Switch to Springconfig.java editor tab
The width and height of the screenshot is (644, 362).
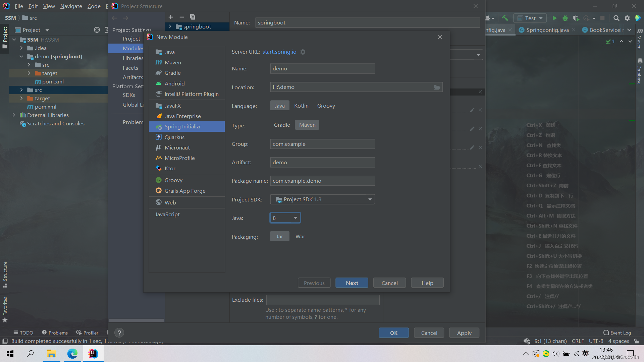point(547,30)
